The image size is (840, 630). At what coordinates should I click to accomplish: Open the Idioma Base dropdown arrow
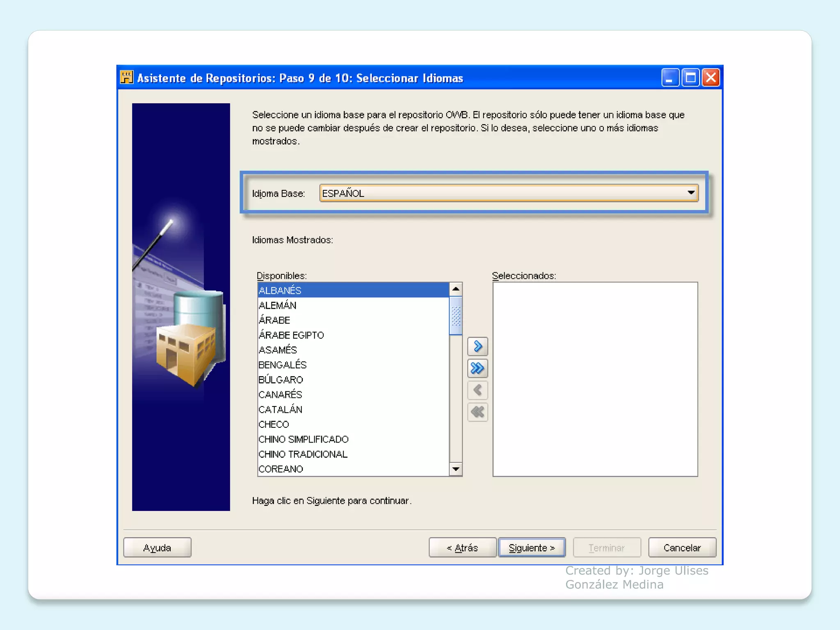(691, 193)
